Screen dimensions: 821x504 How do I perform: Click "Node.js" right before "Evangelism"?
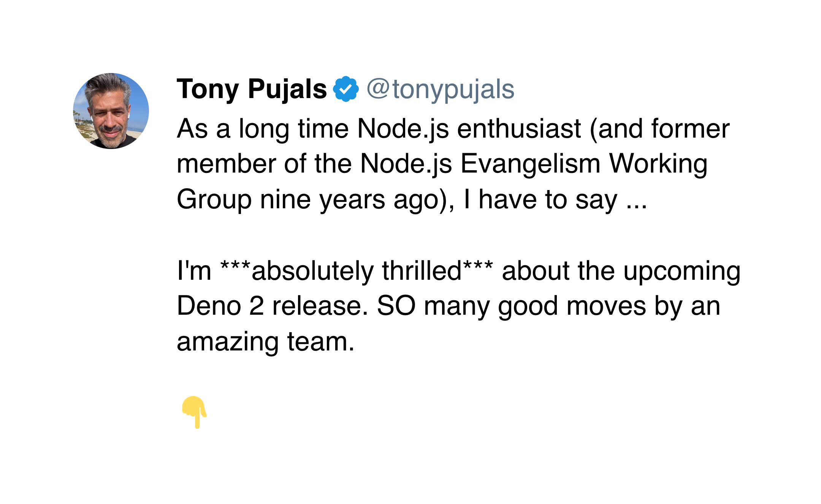coord(406,165)
